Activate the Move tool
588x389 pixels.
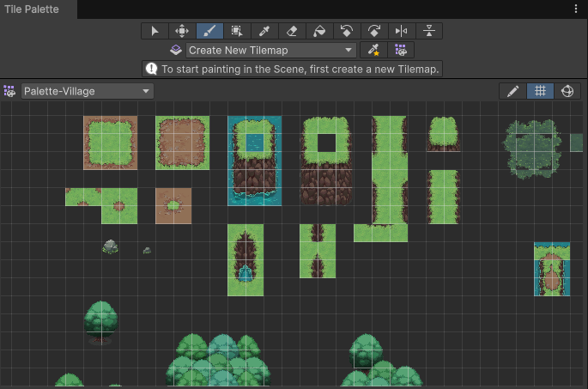coord(182,31)
